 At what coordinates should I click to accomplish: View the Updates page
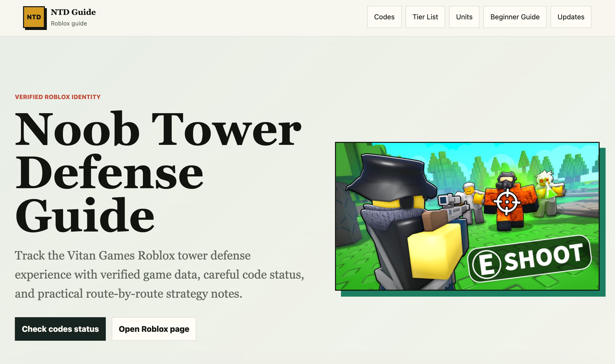pos(571,17)
